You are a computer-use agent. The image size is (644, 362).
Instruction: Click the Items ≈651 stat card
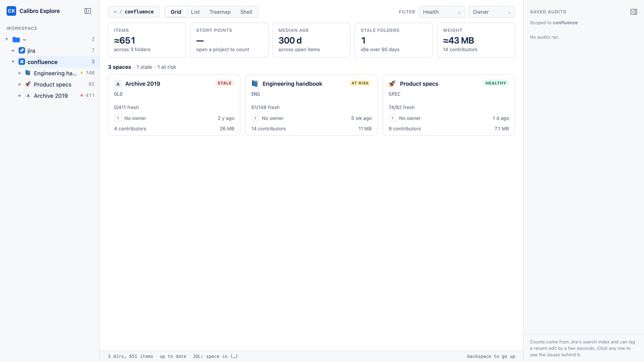point(147,40)
